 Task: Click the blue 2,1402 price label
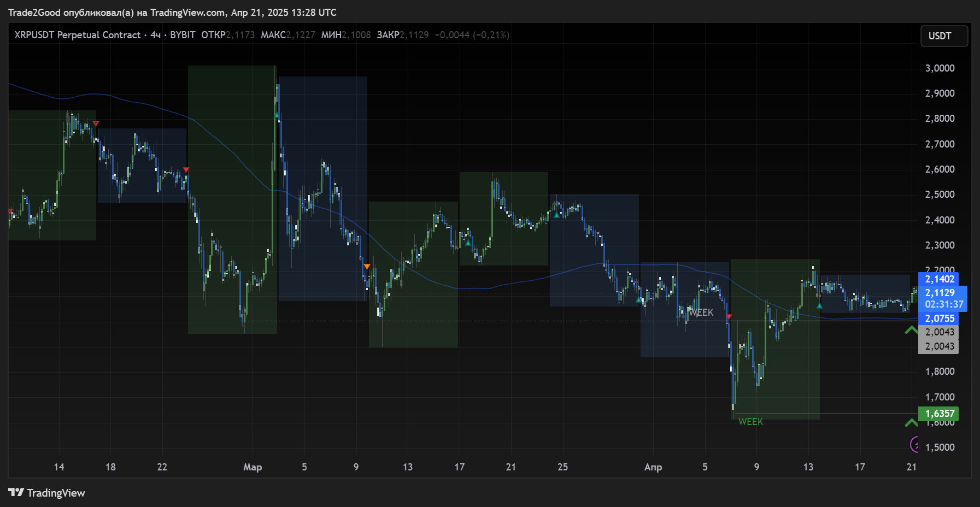click(x=939, y=279)
